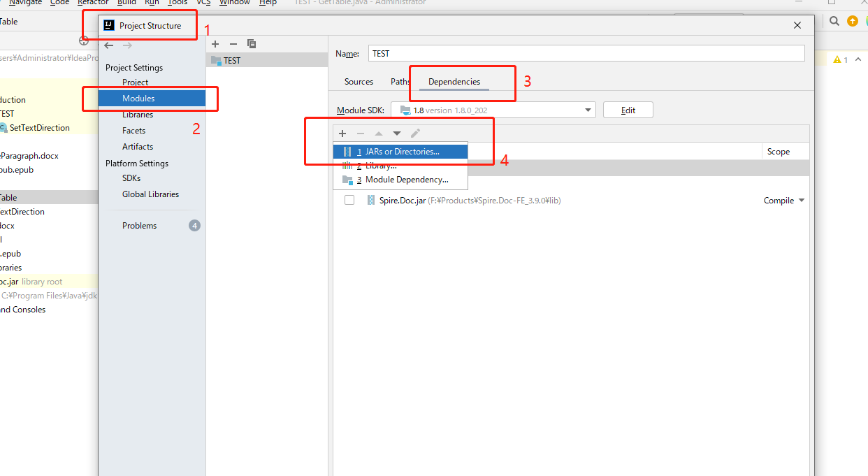The height and width of the screenshot is (476, 868).
Task: Select the Spire.Doc.jar dependency row
Action: click(571, 201)
